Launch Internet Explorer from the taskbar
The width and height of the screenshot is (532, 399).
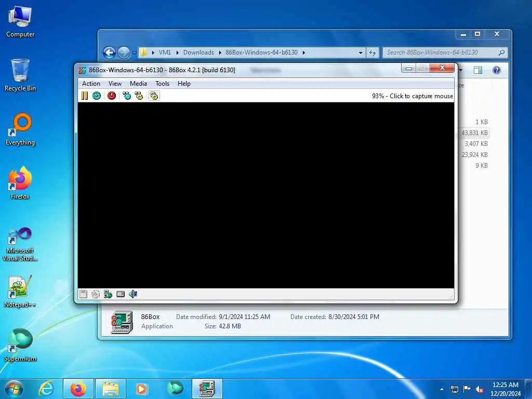[46, 389]
